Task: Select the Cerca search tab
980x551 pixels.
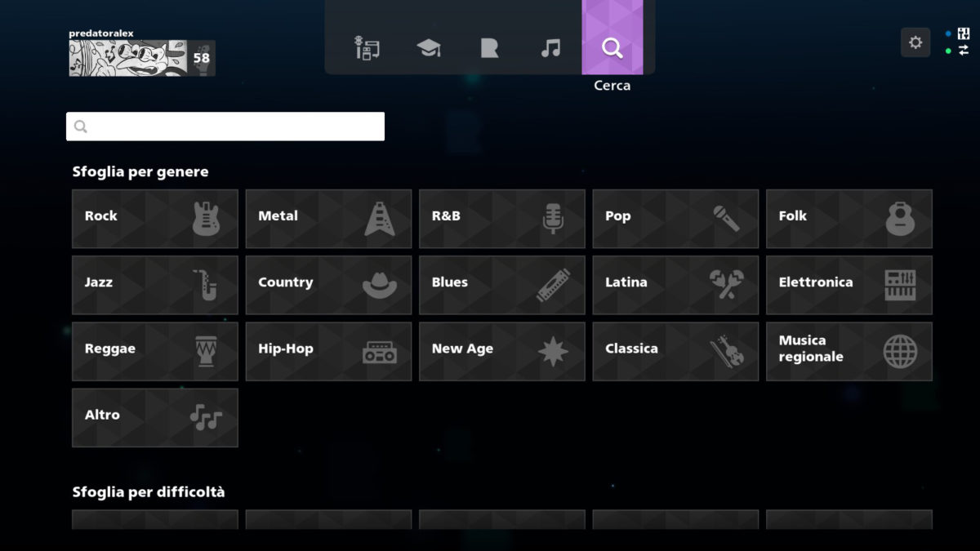Action: pyautogui.click(x=612, y=48)
